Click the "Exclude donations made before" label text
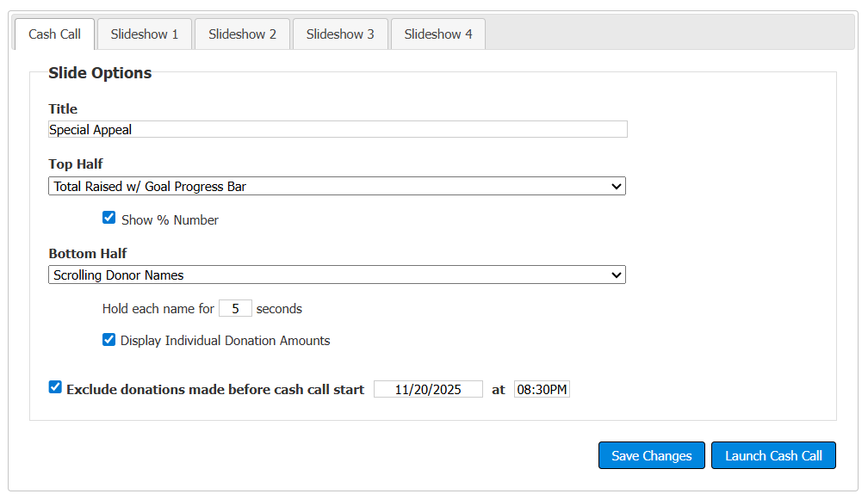 pos(215,390)
